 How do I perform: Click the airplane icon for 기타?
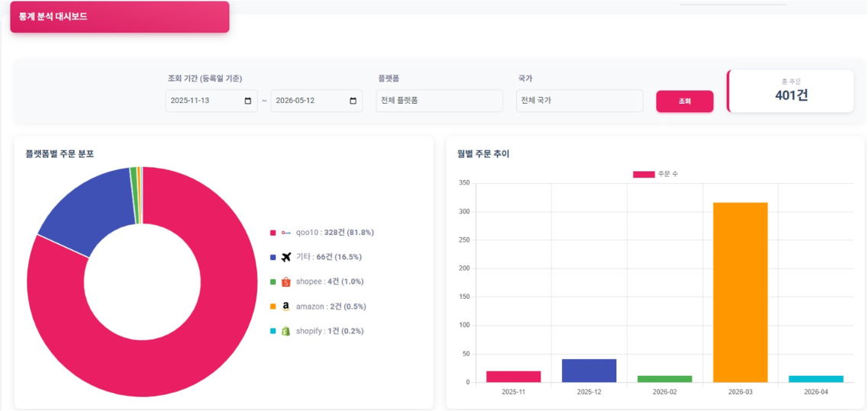point(286,257)
